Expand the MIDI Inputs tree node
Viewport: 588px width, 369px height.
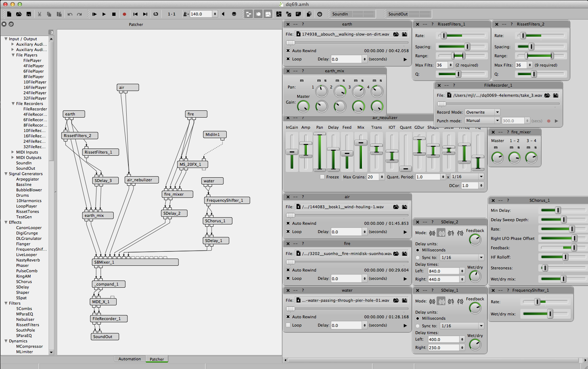[13, 152]
